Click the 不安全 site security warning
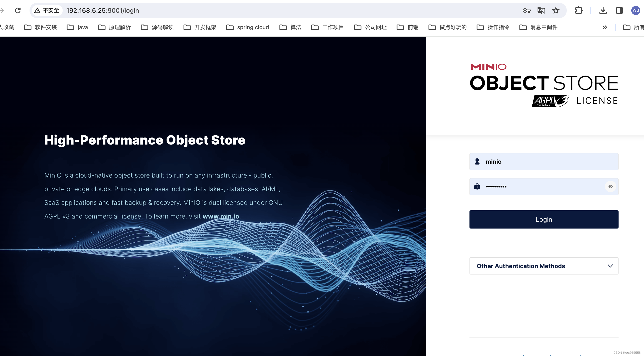The width and height of the screenshot is (644, 356). point(47,10)
